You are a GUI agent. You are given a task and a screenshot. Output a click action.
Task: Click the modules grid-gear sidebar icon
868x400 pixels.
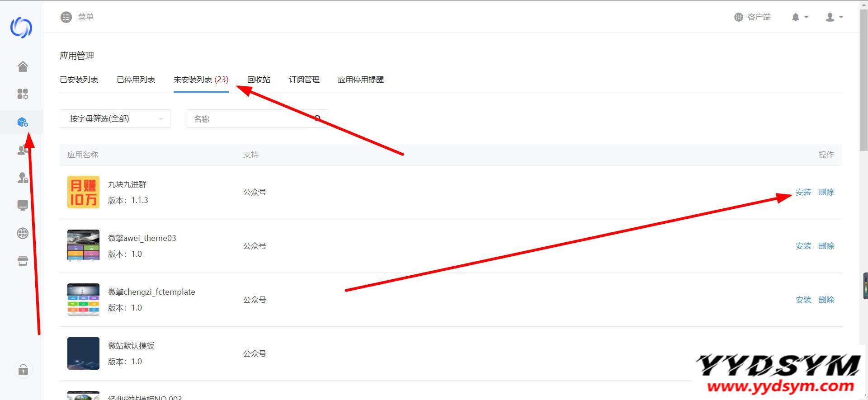click(x=23, y=94)
